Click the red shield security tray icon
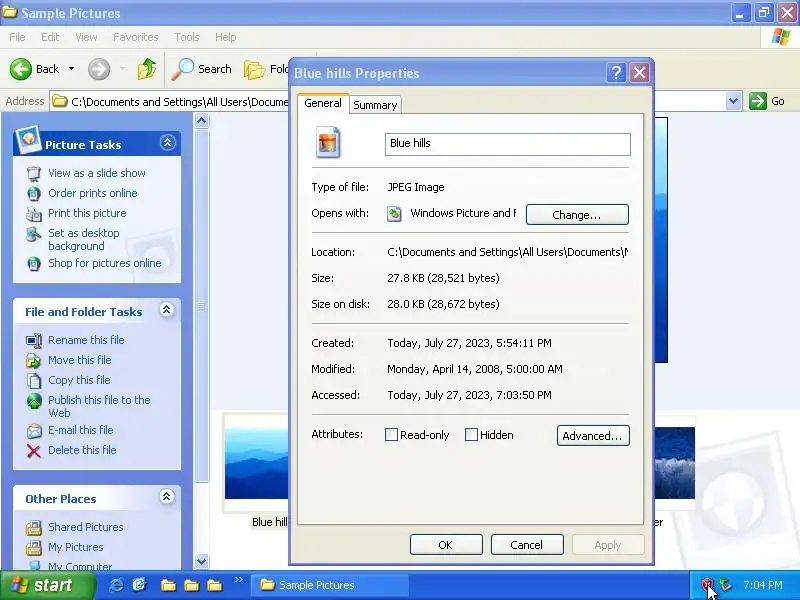This screenshot has height=600, width=800. [x=707, y=585]
